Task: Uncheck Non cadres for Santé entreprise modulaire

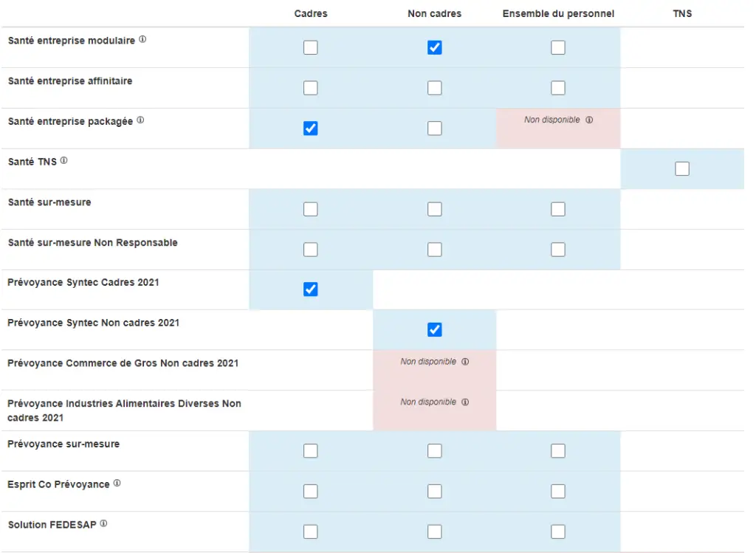Action: pos(435,48)
